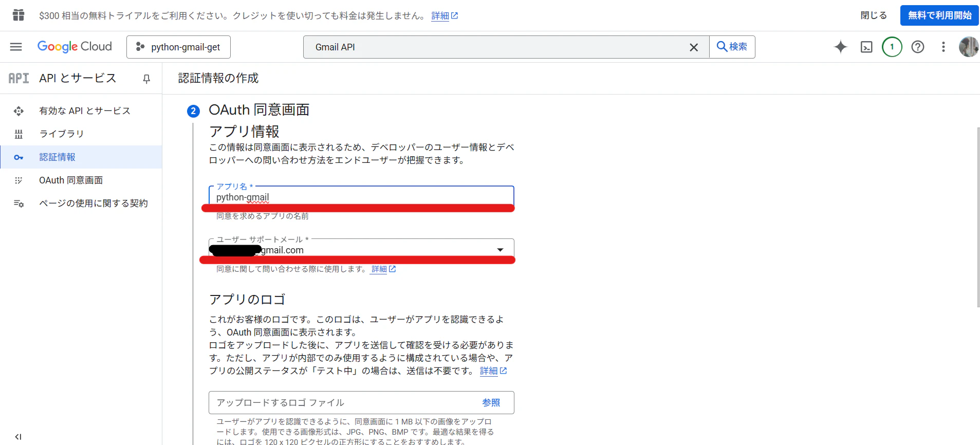Click the Google Cloud logo

click(x=75, y=47)
